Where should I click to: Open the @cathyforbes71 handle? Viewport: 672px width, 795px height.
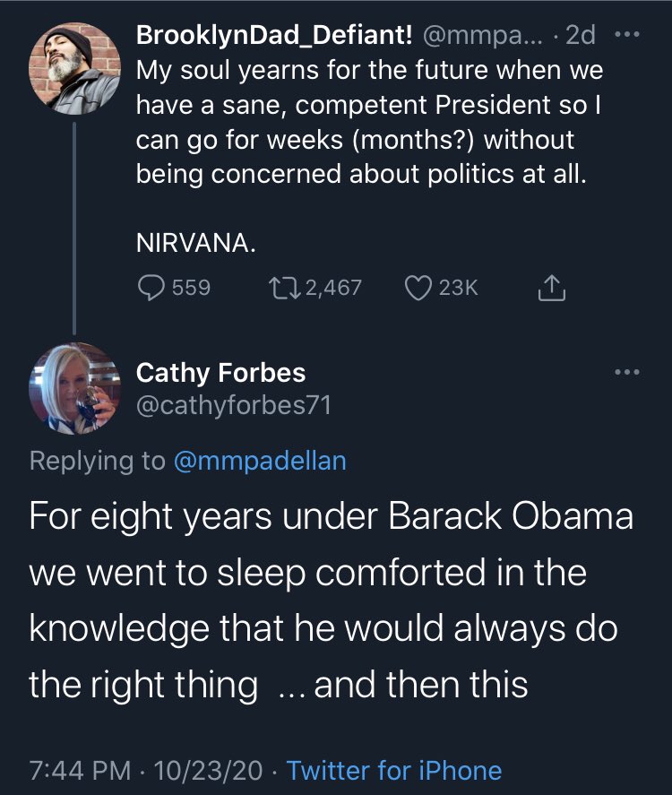pyautogui.click(x=233, y=405)
